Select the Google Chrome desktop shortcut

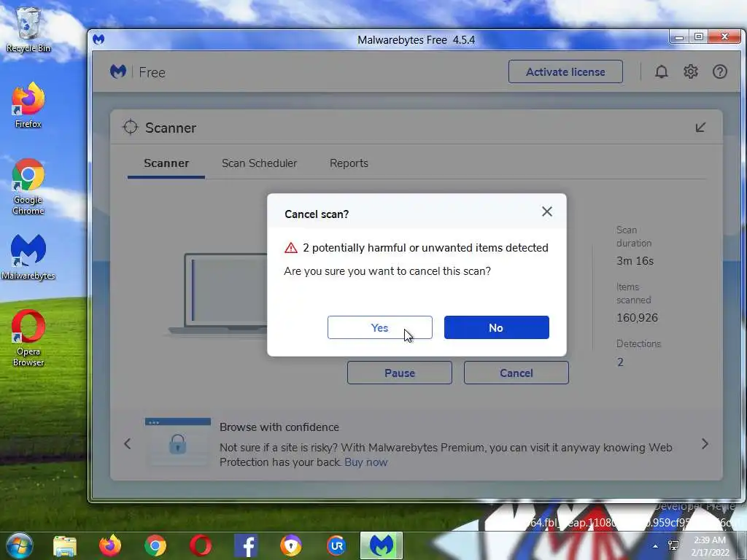point(28,187)
